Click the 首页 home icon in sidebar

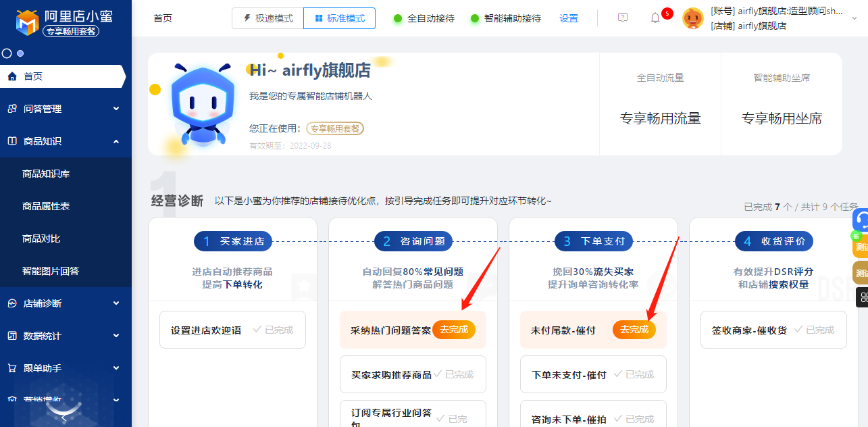coord(12,76)
